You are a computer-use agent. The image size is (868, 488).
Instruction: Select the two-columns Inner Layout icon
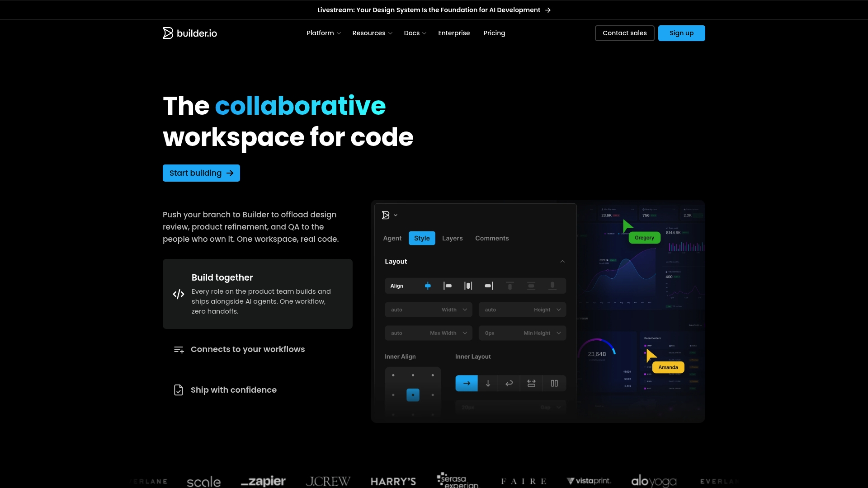[x=554, y=383]
